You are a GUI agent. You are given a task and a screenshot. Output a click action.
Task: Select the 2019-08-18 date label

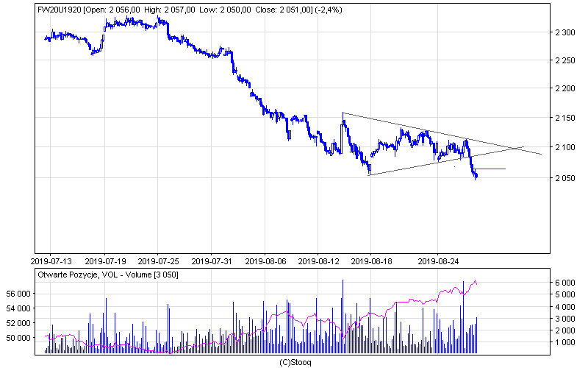(x=373, y=261)
